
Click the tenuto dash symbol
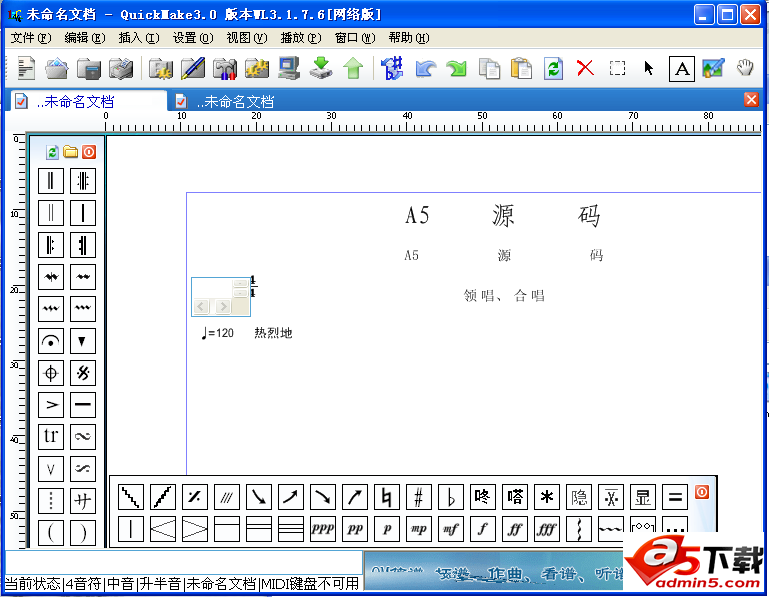(x=82, y=405)
